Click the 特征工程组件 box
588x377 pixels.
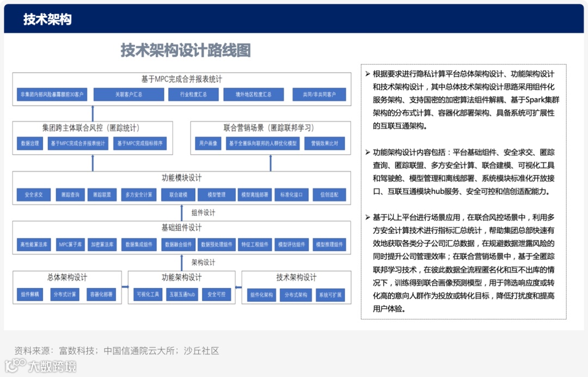[255, 244]
